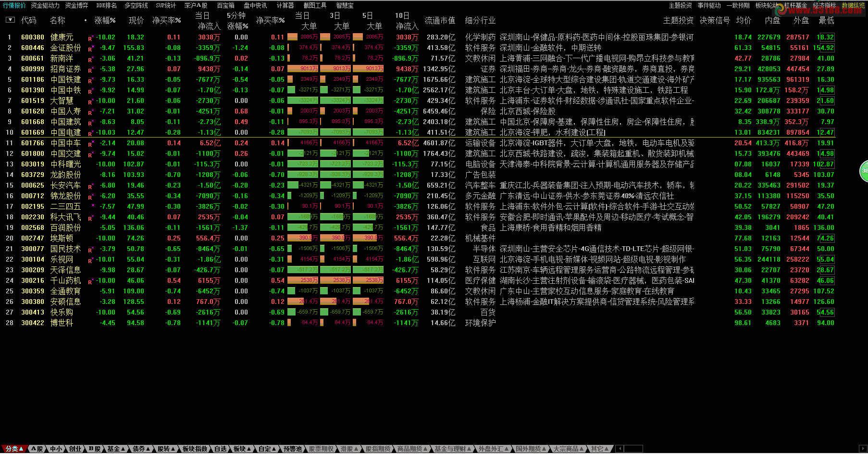Open the 资金驱动力 menu

[45, 5]
